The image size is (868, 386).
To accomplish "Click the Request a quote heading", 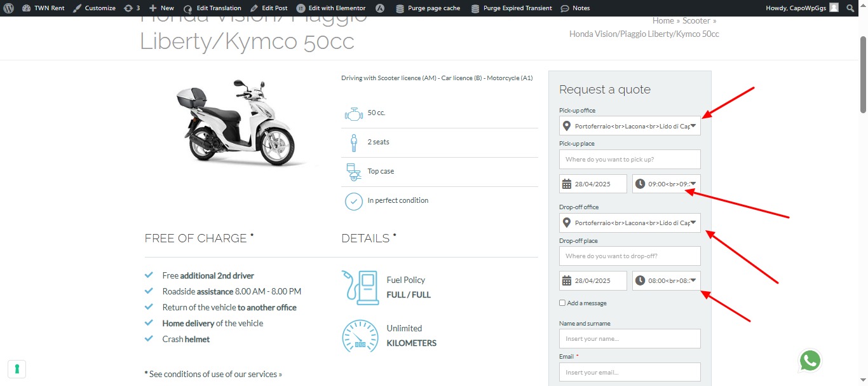I will [605, 90].
